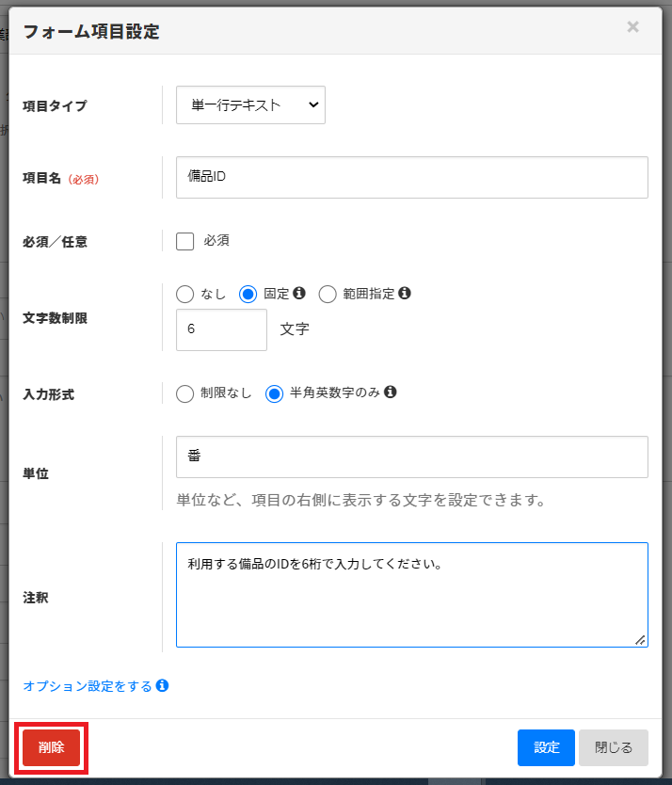Image resolution: width=672 pixels, height=785 pixels.
Task: Close the dialog with the X icon
Action: tap(633, 27)
